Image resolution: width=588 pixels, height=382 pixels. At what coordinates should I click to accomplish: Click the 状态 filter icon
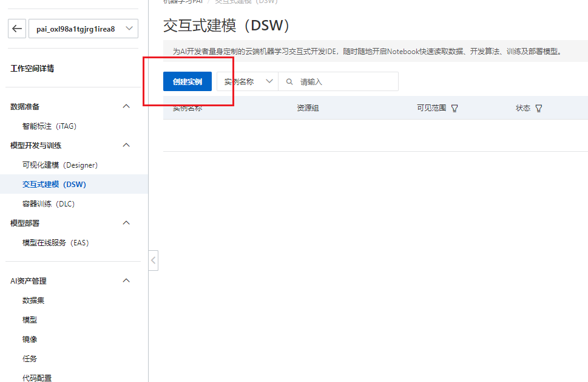(x=538, y=108)
